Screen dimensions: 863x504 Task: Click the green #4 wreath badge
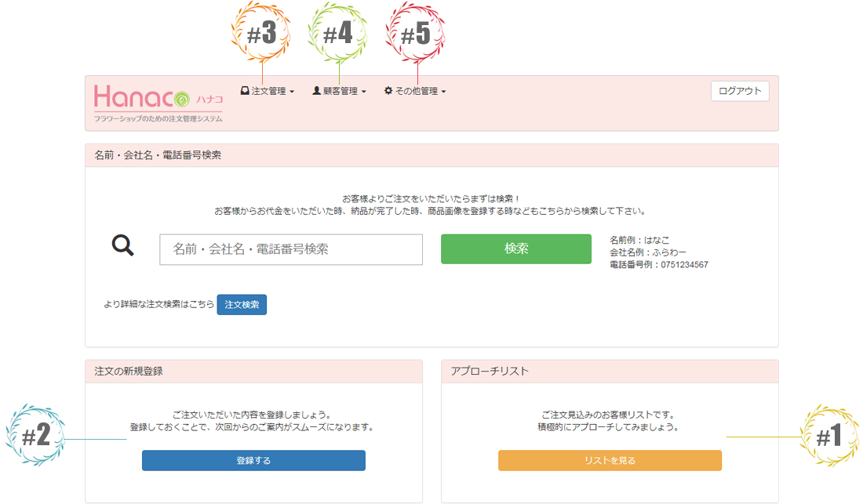338,34
